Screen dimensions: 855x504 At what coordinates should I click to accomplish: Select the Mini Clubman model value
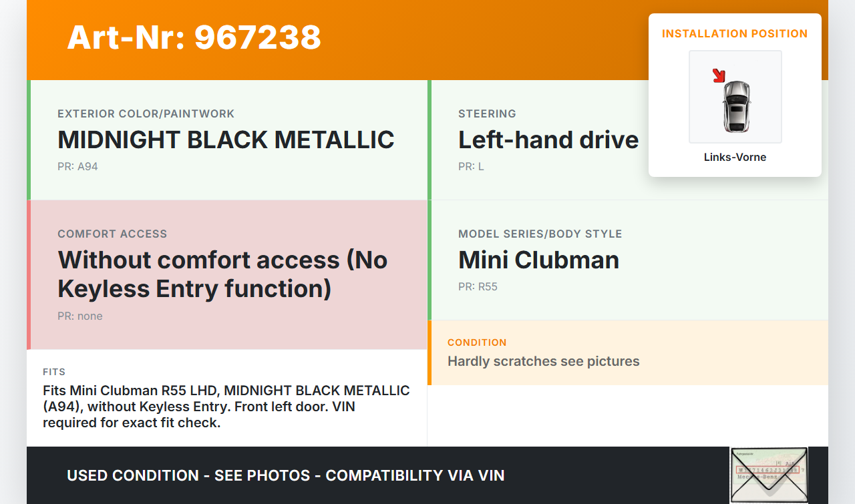(x=538, y=260)
